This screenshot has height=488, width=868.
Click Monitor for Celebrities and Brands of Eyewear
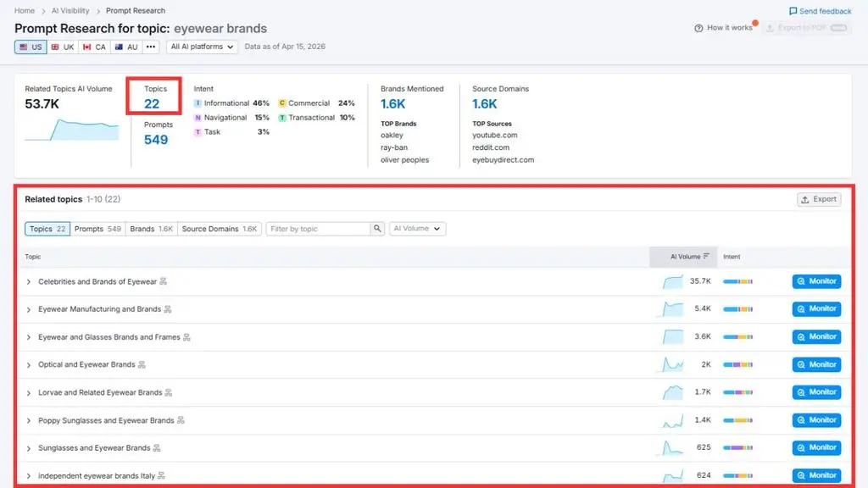point(816,281)
